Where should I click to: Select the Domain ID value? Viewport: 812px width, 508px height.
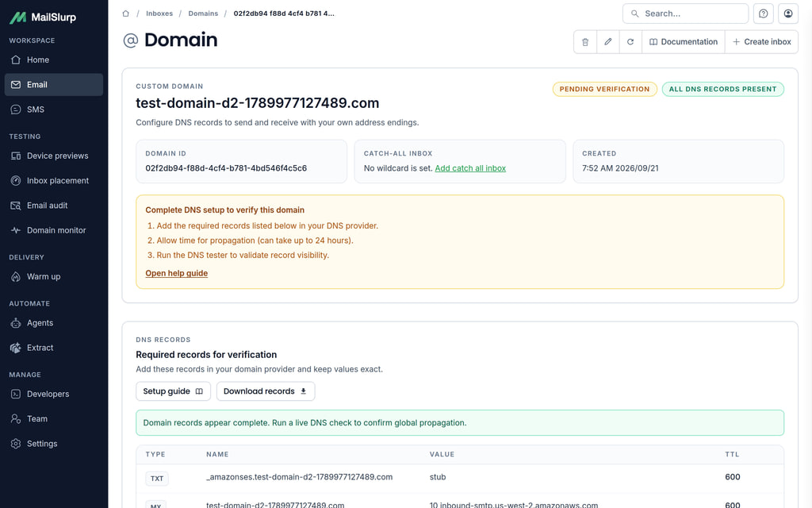pyautogui.click(x=226, y=168)
